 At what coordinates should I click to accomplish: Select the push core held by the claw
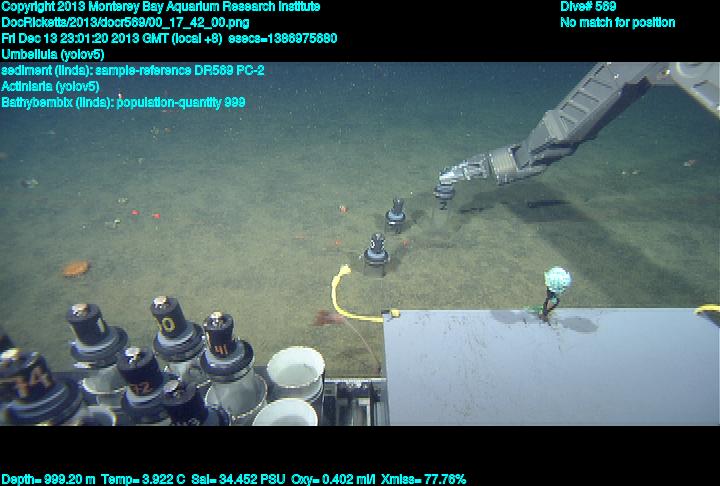[x=444, y=191]
